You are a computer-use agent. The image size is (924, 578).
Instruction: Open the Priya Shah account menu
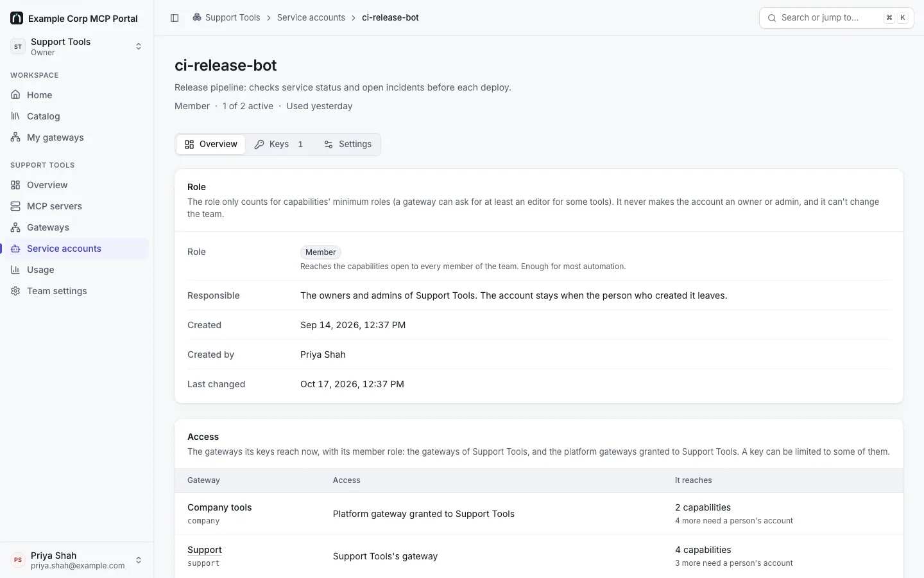[x=77, y=560]
